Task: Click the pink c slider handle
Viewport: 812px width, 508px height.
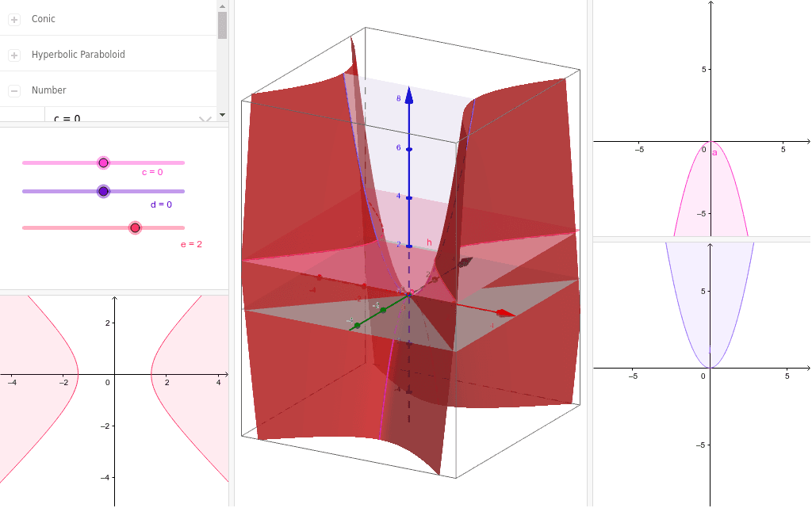Action: tap(104, 163)
